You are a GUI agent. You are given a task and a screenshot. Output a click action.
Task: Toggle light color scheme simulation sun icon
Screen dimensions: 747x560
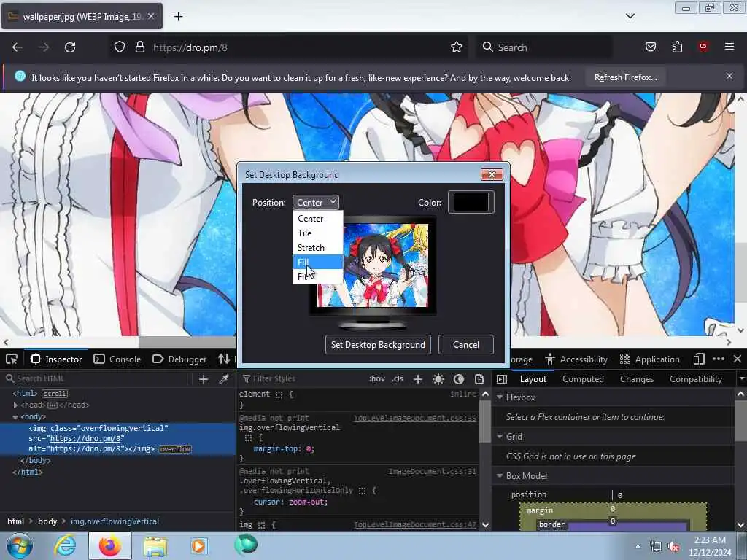click(x=438, y=379)
